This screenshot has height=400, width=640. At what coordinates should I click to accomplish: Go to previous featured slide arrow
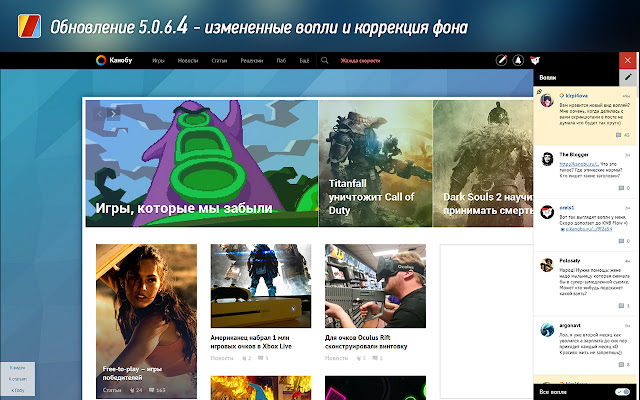[x=100, y=114]
